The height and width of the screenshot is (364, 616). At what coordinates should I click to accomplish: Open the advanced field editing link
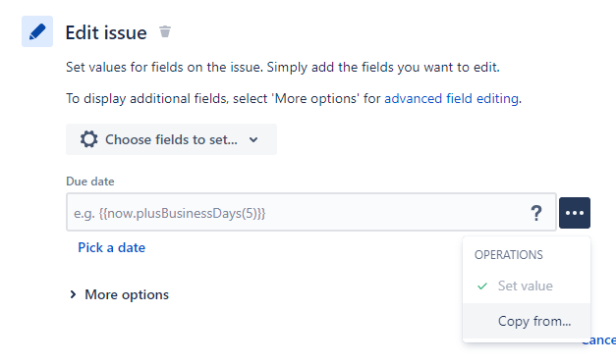tap(451, 98)
